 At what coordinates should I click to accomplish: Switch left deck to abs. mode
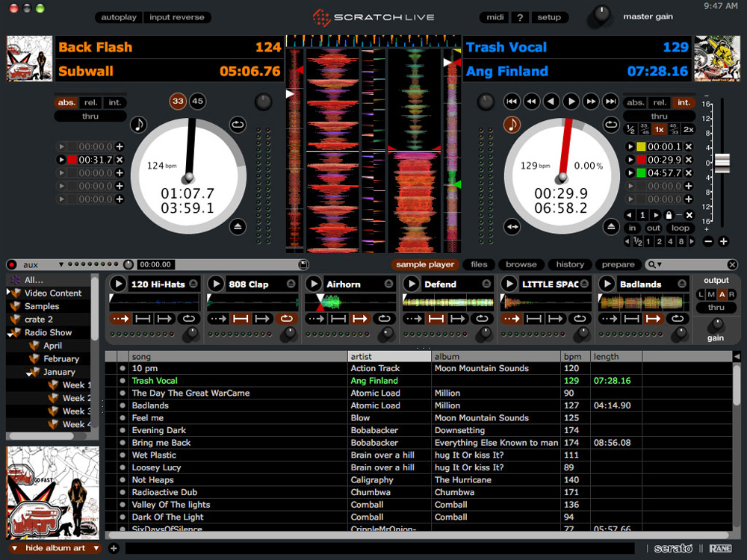pos(66,102)
